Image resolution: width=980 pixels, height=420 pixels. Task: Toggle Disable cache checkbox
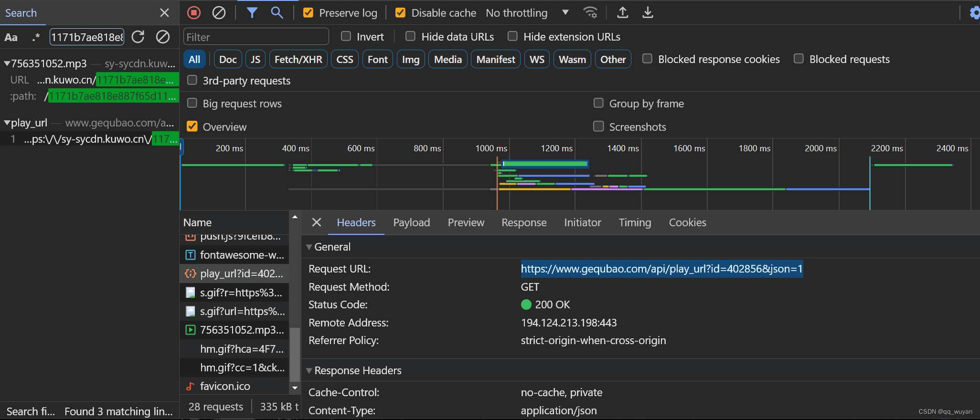[401, 13]
